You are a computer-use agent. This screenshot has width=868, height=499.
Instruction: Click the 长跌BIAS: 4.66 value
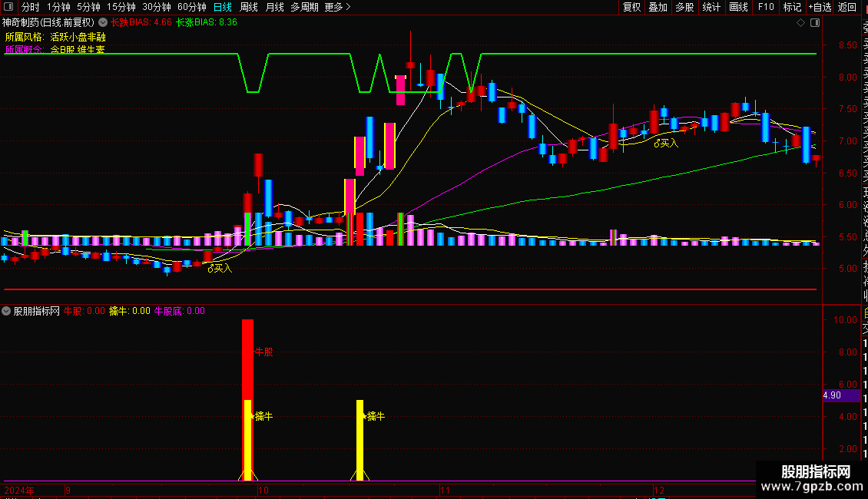(141, 23)
